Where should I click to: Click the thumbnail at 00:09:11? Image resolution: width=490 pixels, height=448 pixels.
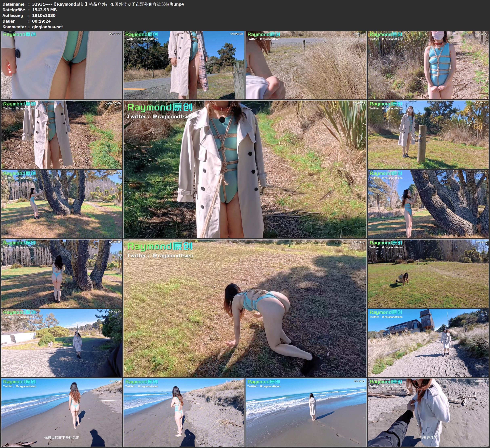point(428,204)
